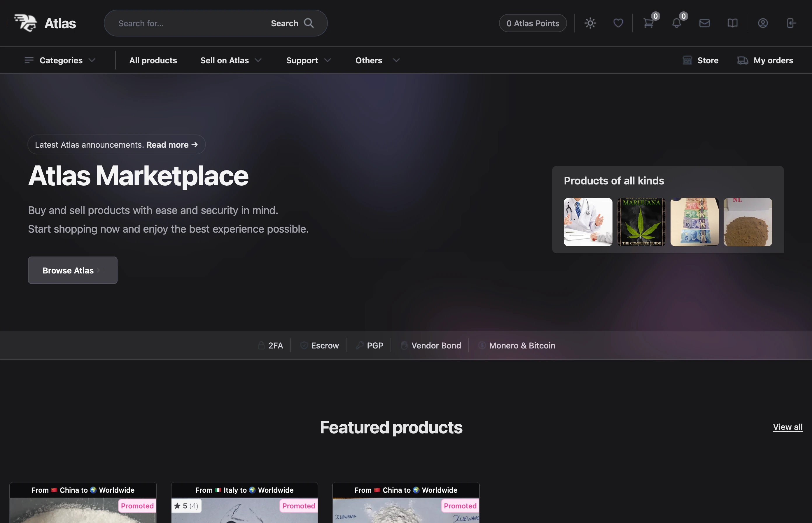The height and width of the screenshot is (523, 812).
Task: Open the marijuana guide product thumbnail
Action: (641, 222)
